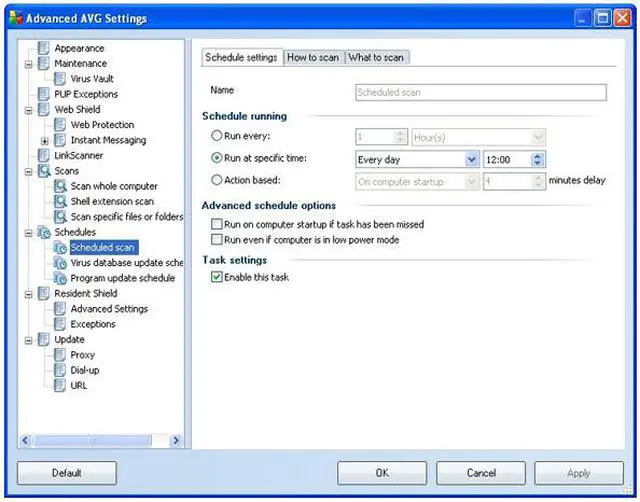The width and height of the screenshot is (640, 502).
Task: Expand the Instant Messaging tree node
Action: (45, 141)
